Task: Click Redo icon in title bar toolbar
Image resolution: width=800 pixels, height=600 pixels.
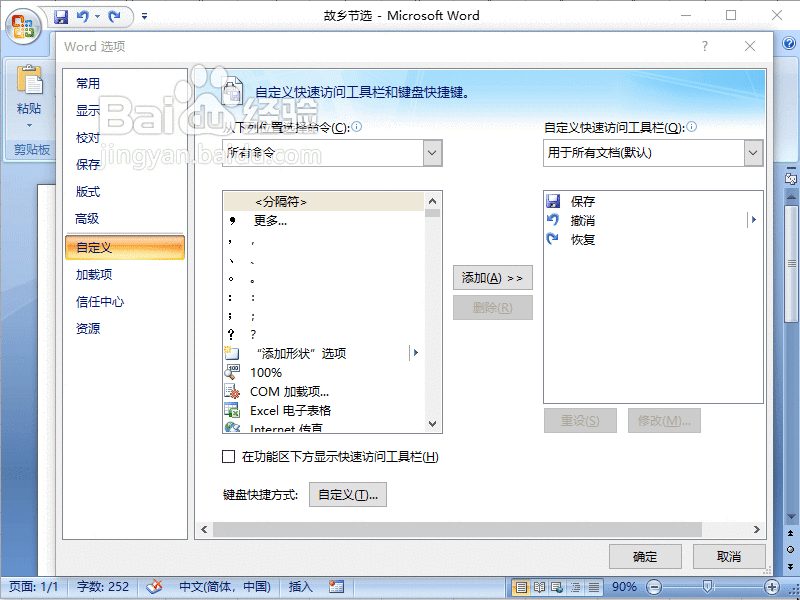Action: [x=115, y=17]
